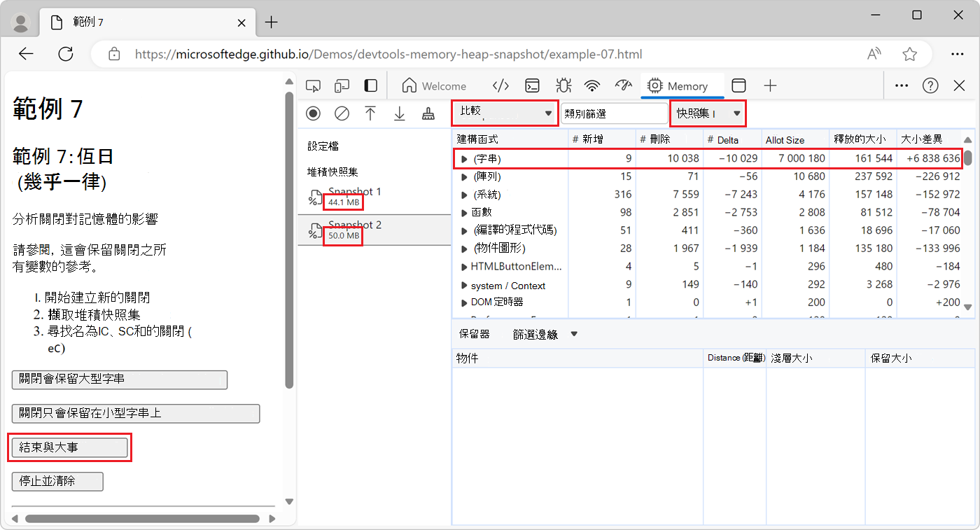Image resolution: width=980 pixels, height=530 pixels.
Task: Load a saved profile file
Action: (x=370, y=113)
